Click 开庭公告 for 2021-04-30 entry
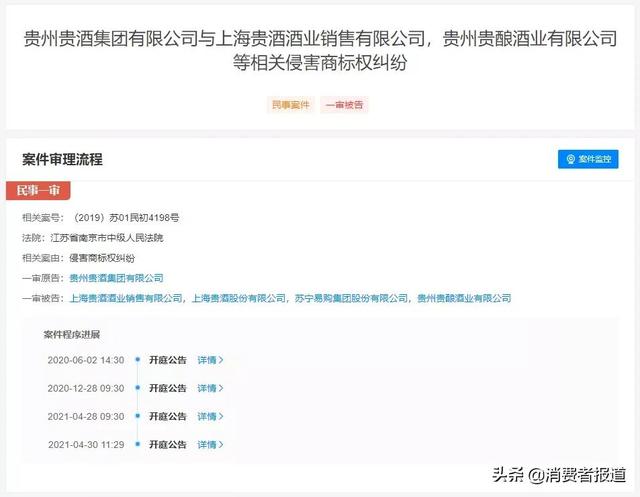The image size is (640, 497). (168, 444)
